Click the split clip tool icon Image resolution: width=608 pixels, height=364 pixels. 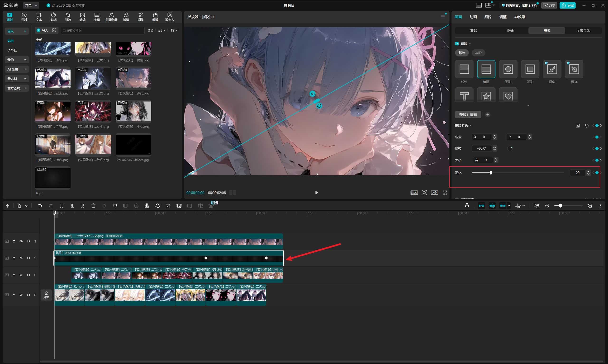click(x=62, y=206)
